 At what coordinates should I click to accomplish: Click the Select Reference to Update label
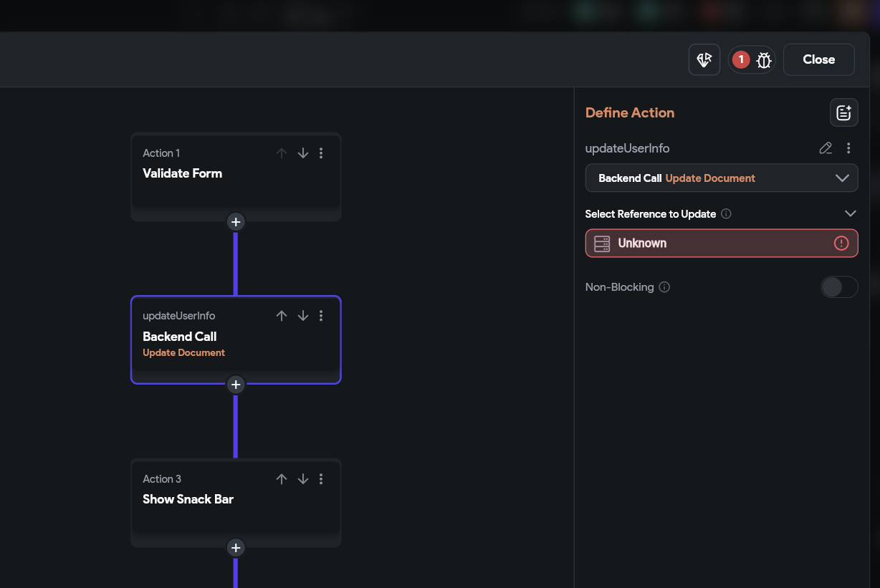(x=651, y=214)
